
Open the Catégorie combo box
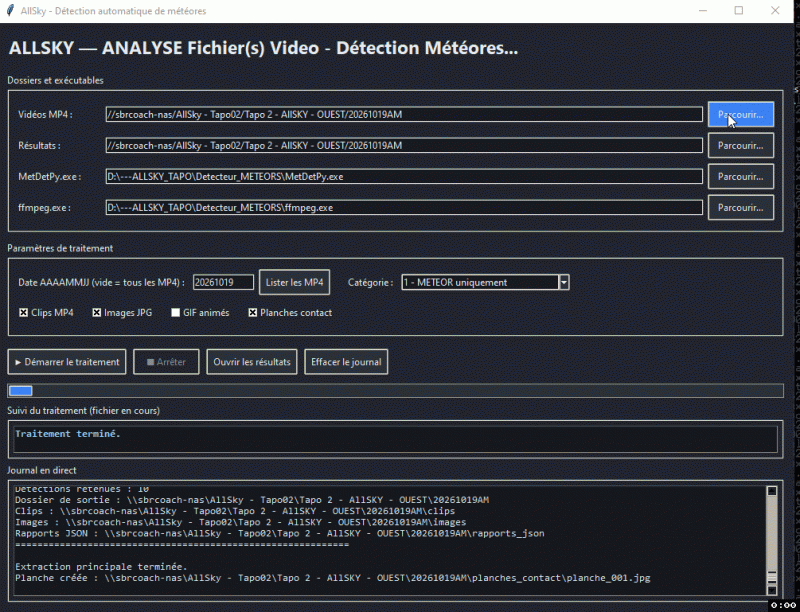pyautogui.click(x=485, y=282)
